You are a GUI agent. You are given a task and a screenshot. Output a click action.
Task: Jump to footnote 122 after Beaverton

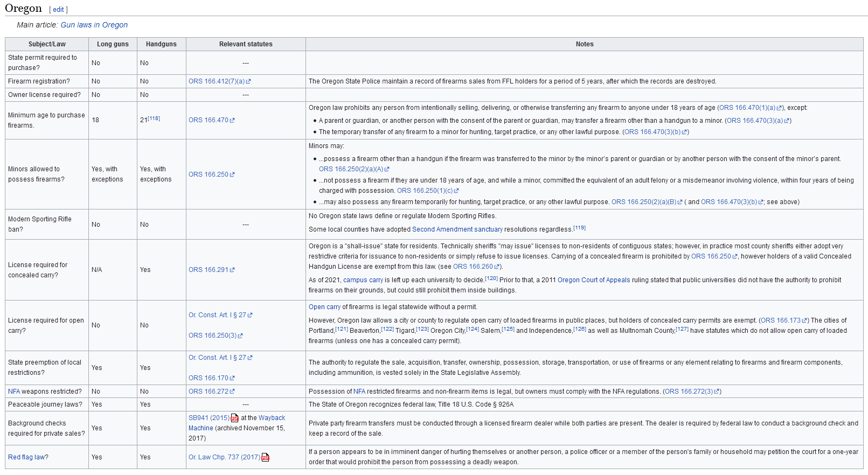[x=387, y=329]
